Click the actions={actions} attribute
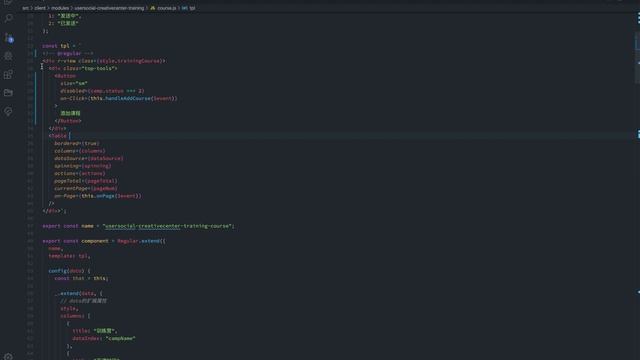This screenshot has width=640, height=360. click(x=80, y=173)
